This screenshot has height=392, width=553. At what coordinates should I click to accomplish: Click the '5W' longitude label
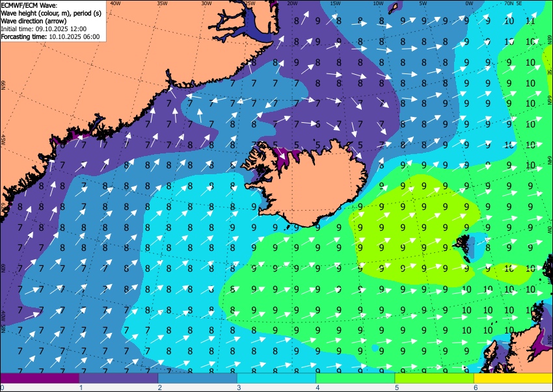pos(423,3)
